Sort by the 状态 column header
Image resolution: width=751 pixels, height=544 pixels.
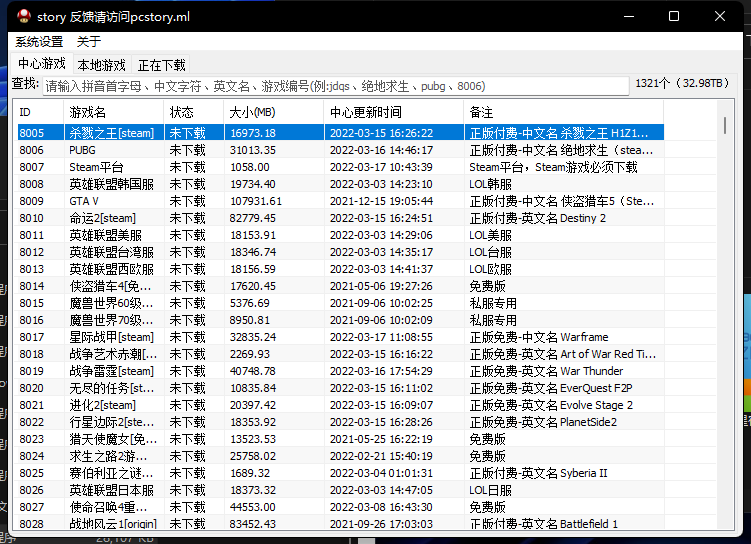193,113
